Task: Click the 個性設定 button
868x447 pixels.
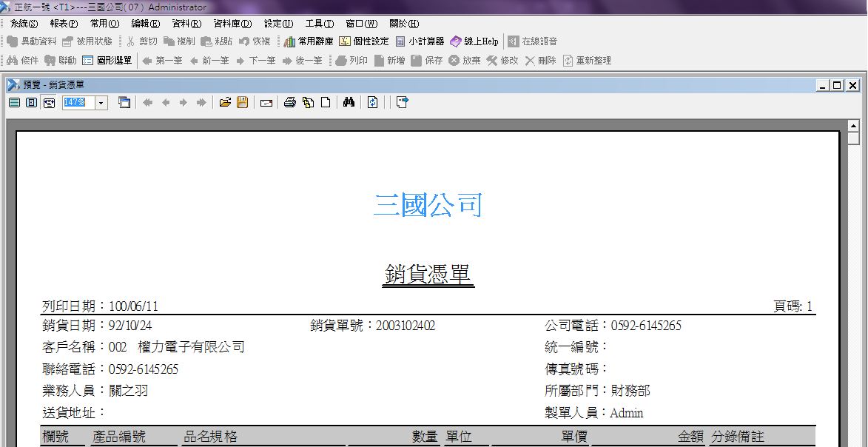Action: pos(364,41)
